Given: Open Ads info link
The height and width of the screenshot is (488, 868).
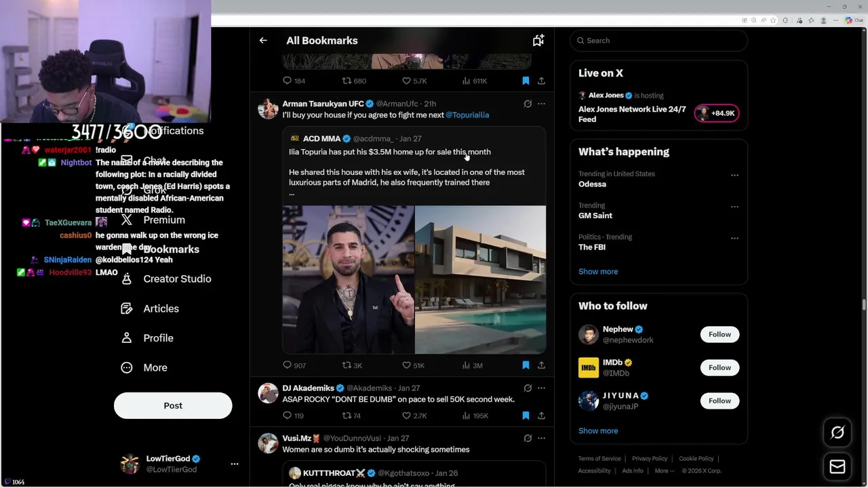Looking at the screenshot, I should pyautogui.click(x=633, y=471).
